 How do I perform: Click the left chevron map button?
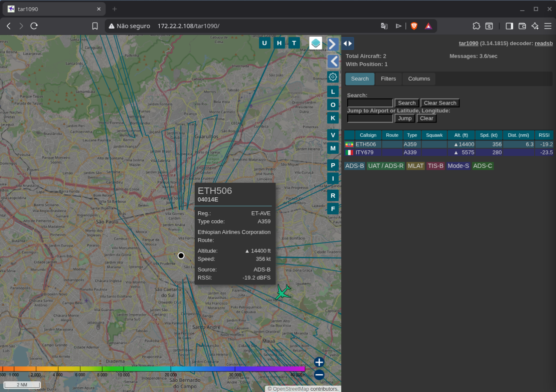point(333,61)
